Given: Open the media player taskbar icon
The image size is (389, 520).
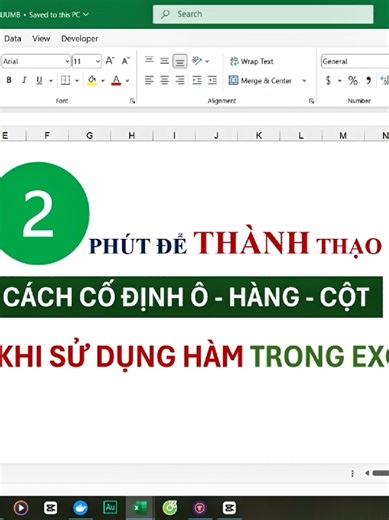Looking at the screenshot, I should coord(21,508).
